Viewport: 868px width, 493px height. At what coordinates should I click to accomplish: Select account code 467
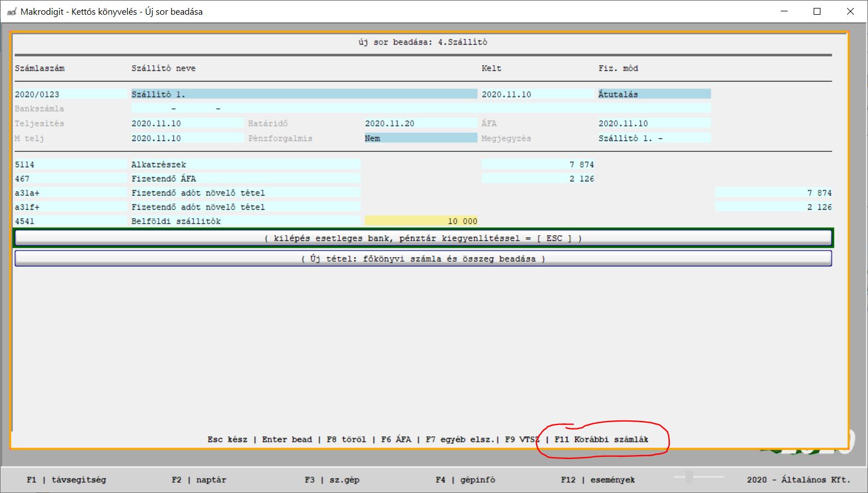(x=71, y=178)
